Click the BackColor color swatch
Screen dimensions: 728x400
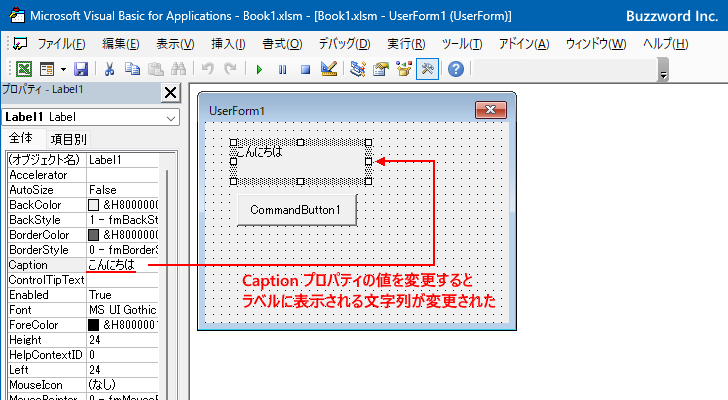(93, 205)
